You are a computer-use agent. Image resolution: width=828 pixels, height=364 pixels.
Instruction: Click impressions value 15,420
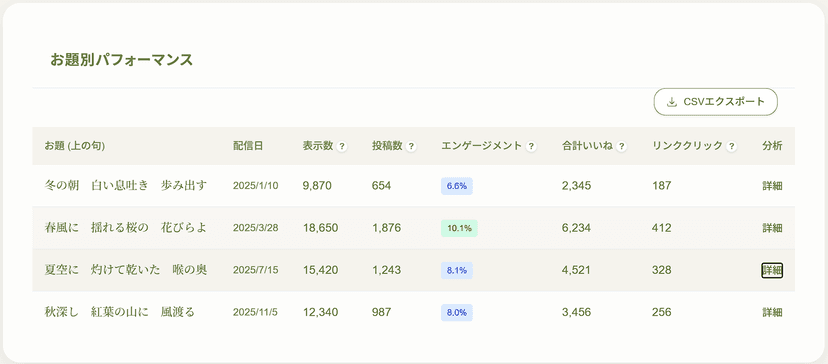(x=321, y=270)
